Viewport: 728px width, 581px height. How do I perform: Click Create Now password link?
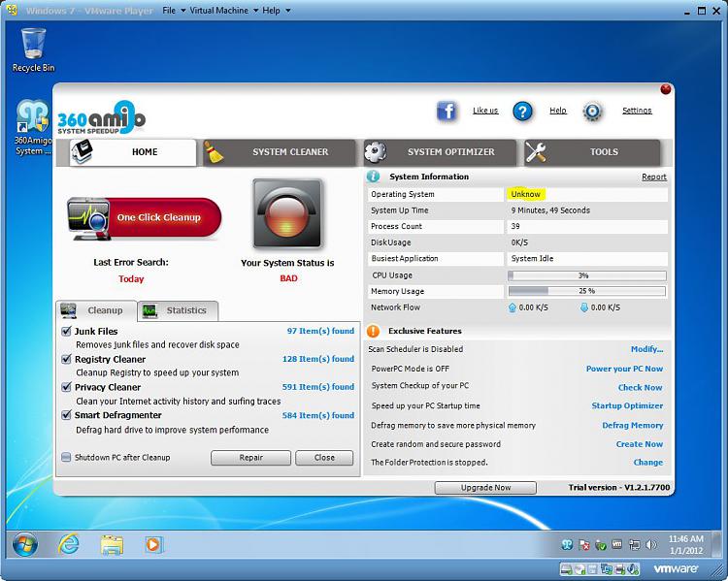(640, 444)
